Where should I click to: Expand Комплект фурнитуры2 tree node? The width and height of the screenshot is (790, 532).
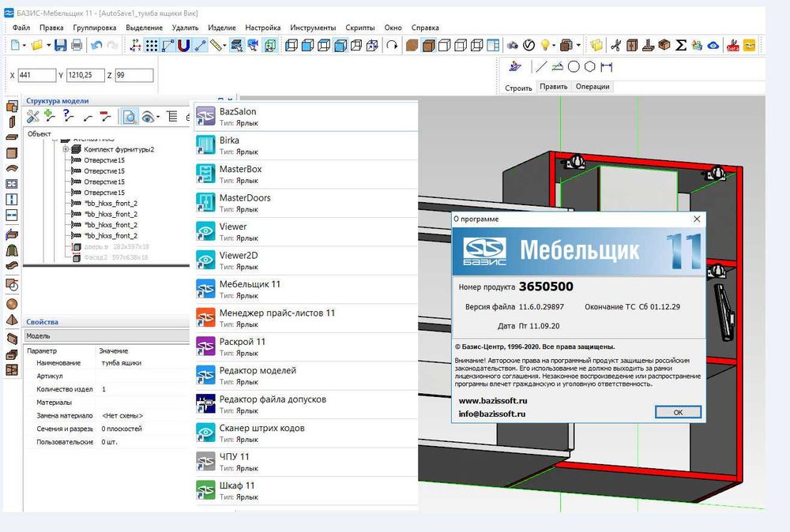66,149
